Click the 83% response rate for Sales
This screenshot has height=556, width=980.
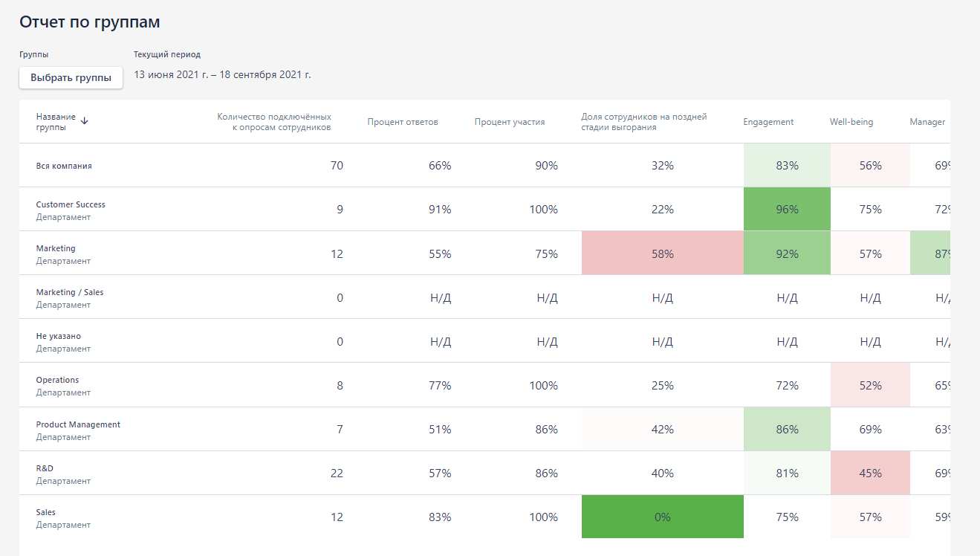[x=440, y=517]
